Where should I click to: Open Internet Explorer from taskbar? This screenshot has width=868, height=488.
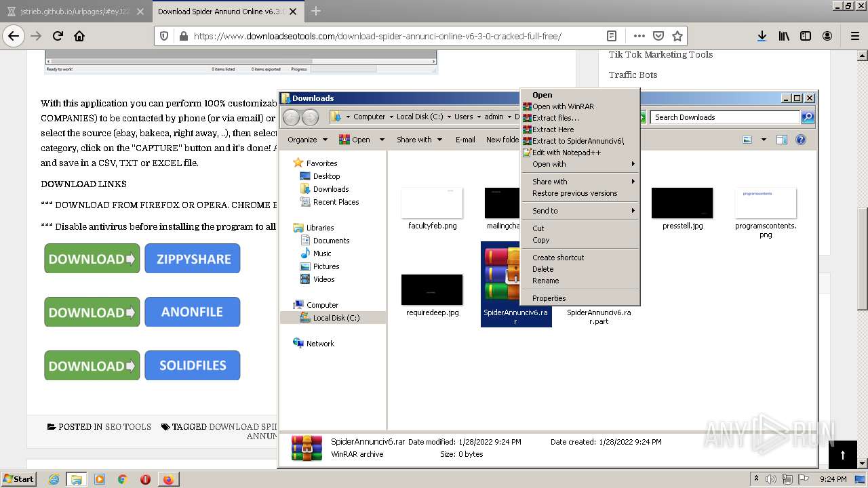click(54, 479)
